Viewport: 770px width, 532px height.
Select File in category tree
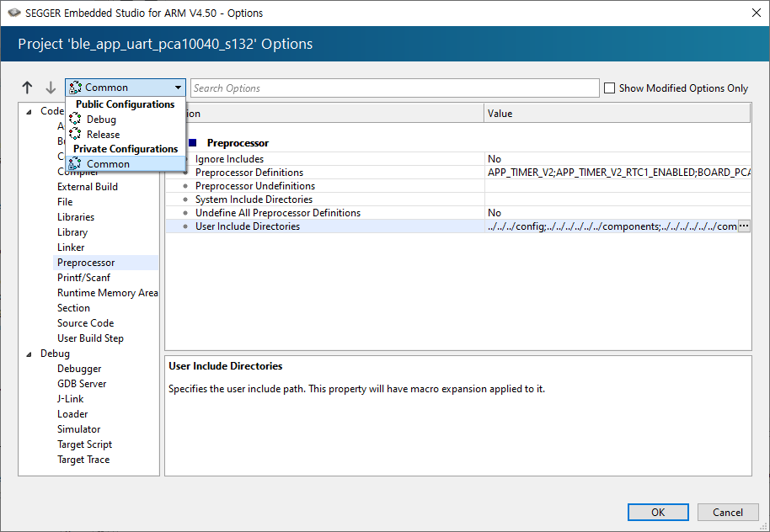pos(65,202)
